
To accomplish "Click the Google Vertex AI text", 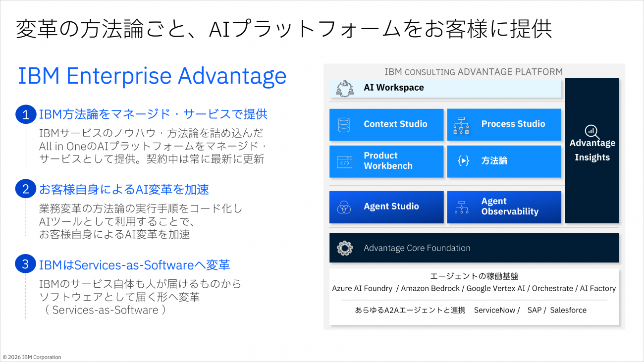I will (x=495, y=288).
